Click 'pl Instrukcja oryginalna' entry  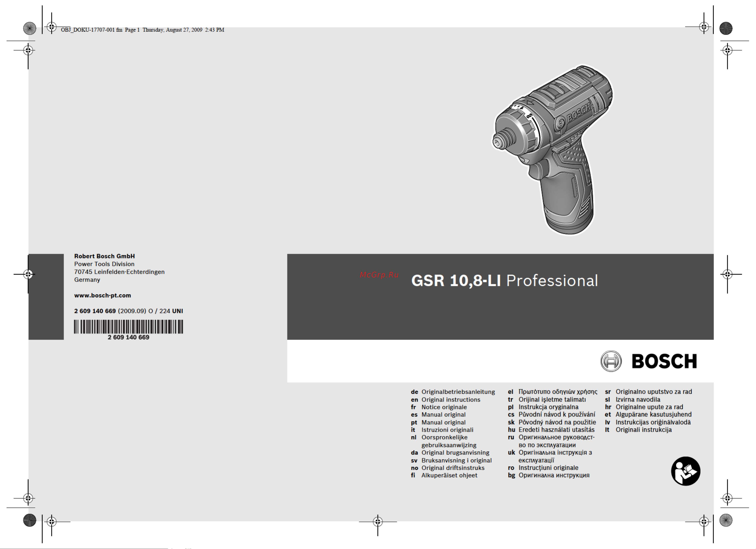(x=543, y=407)
